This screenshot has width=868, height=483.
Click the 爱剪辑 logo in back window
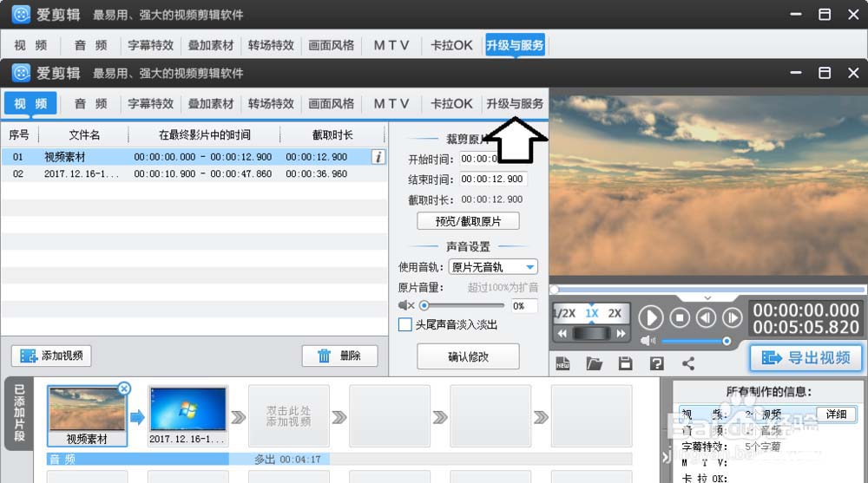[x=21, y=15]
